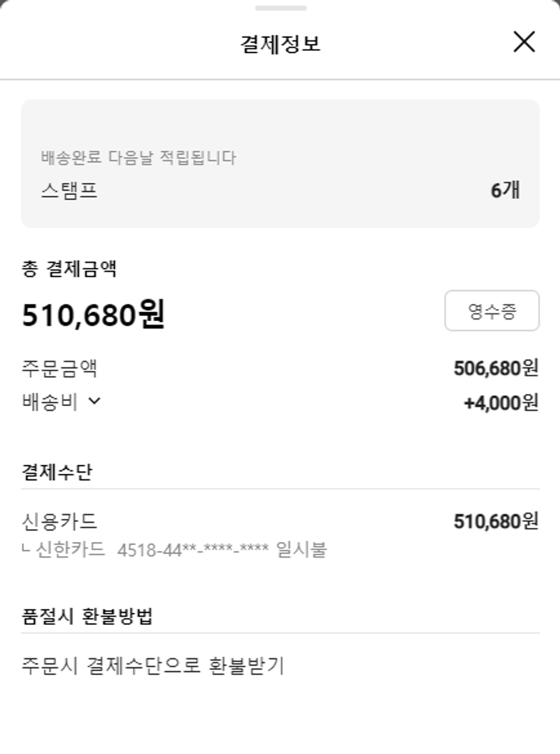Click the 배송비 shipping fee label
The height and width of the screenshot is (754, 560).
[49, 402]
